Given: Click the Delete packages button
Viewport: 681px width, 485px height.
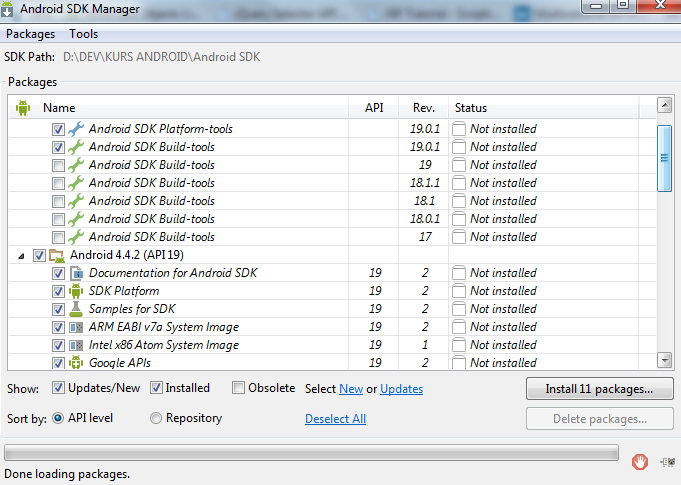Looking at the screenshot, I should (599, 419).
